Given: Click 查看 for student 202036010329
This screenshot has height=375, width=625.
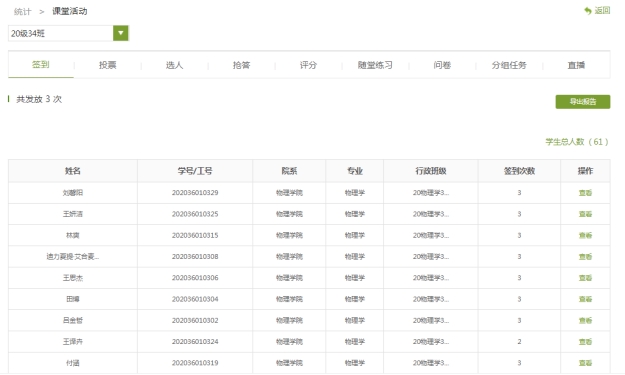Looking at the screenshot, I should (585, 193).
